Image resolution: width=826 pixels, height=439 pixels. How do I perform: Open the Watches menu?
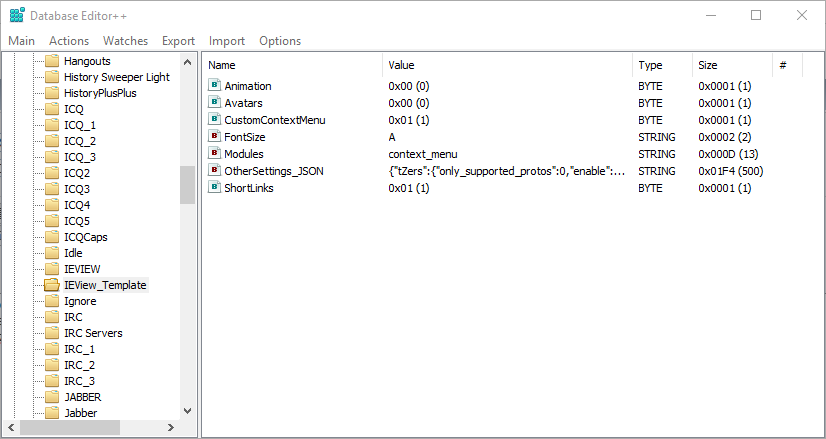[x=125, y=41]
